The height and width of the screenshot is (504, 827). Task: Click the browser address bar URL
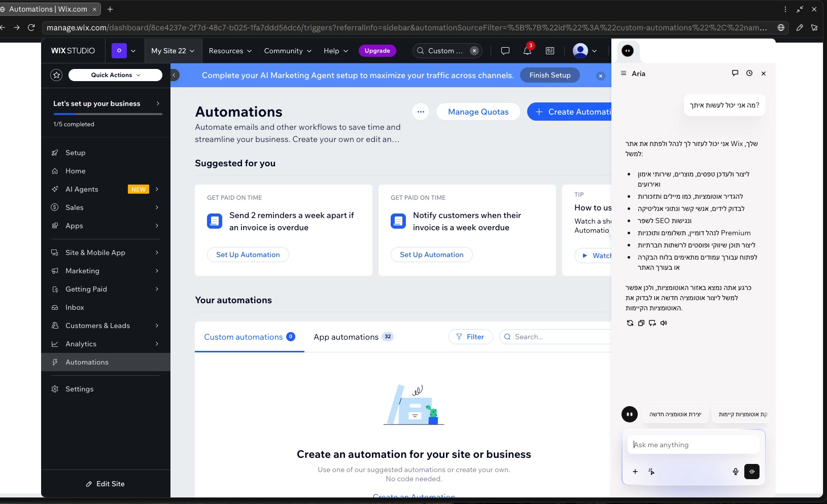[406, 27]
